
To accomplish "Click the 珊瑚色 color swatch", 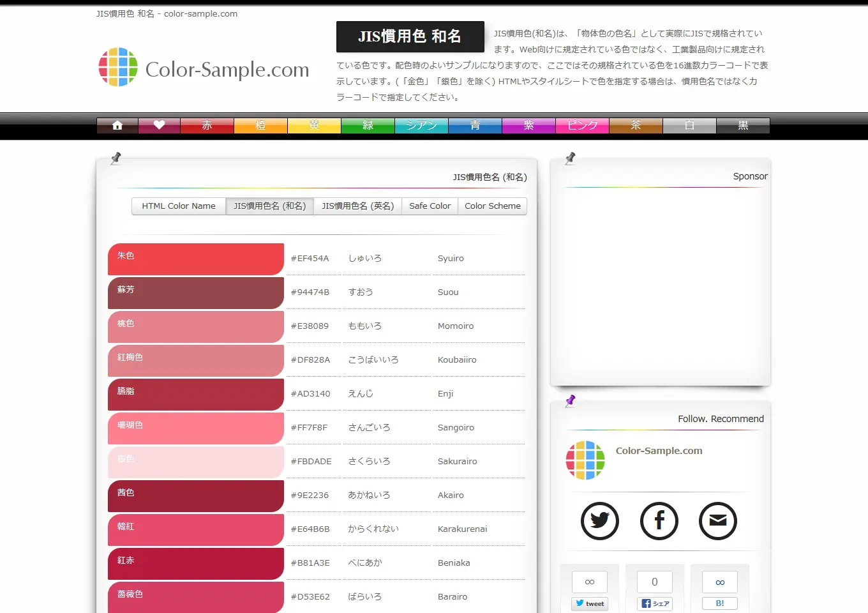I will pos(196,428).
